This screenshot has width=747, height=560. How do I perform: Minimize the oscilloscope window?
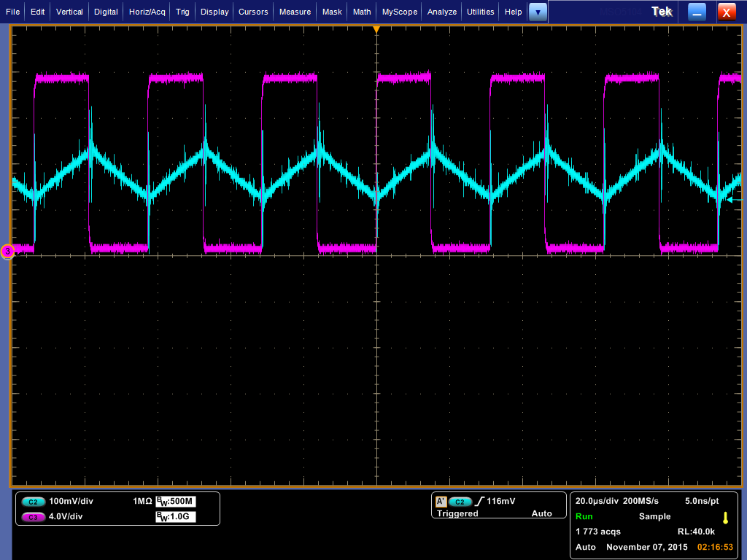tap(697, 12)
